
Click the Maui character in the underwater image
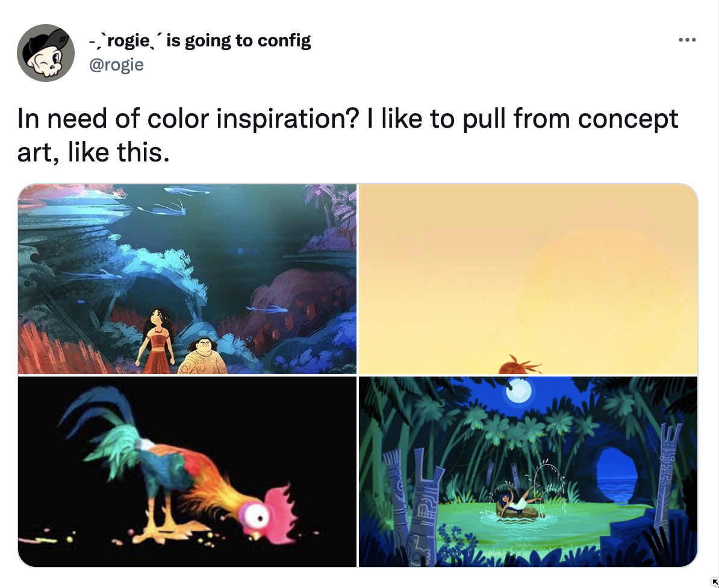[202, 356]
